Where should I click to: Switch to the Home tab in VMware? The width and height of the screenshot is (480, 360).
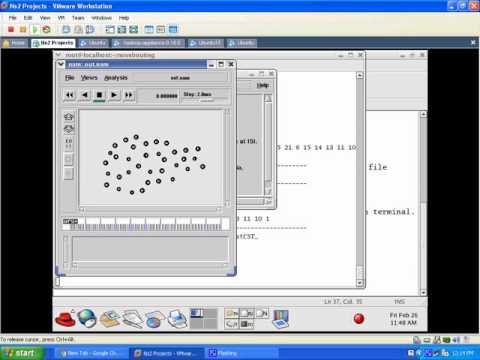[15, 43]
